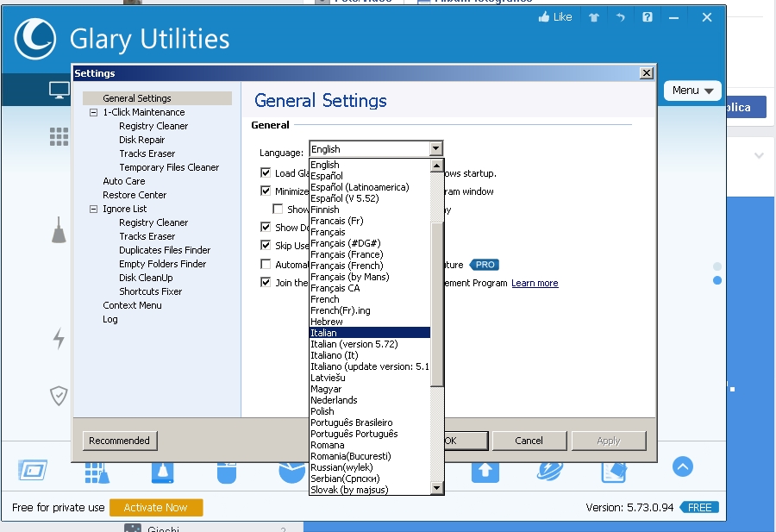Select Shortcuts Fixer in settings tree
Screen dimensions: 776x532
pyautogui.click(x=150, y=291)
